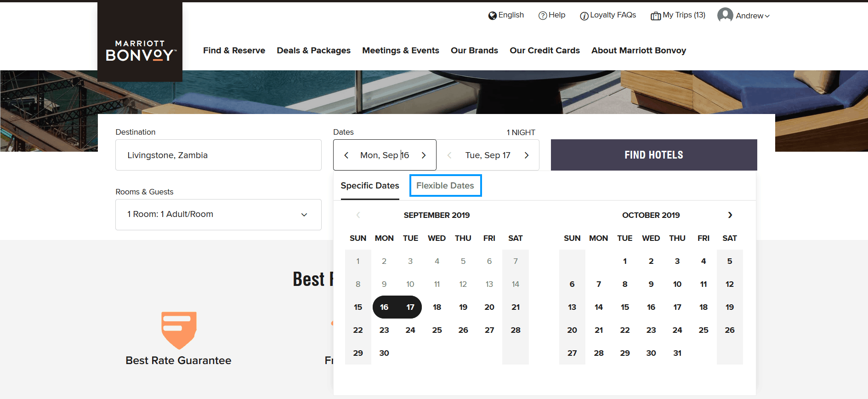Click the Find Hotels button
Screen dimensions: 868x399
(654, 155)
